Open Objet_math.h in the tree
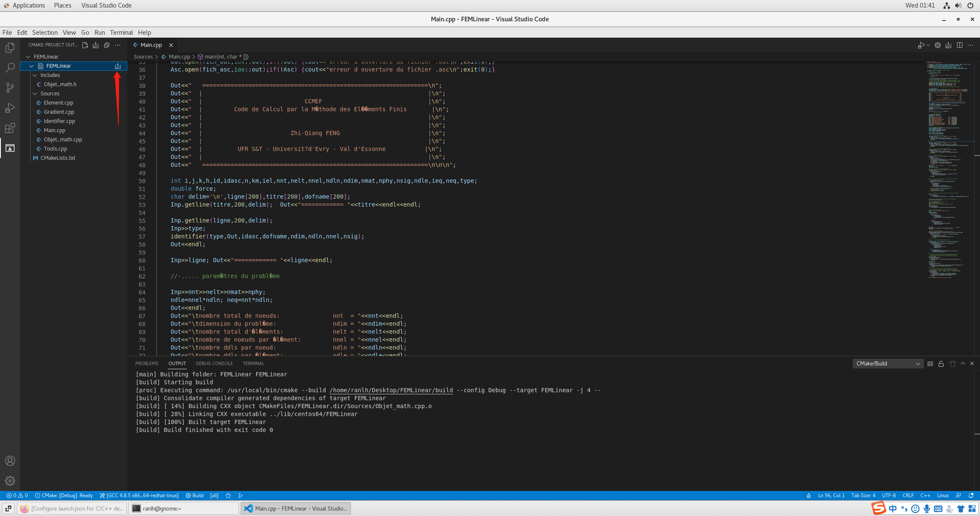Screen dimensions: 980x516 click(x=60, y=84)
